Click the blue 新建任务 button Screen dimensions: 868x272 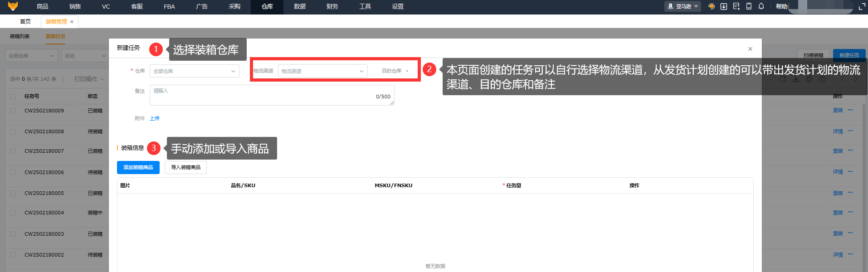click(849, 55)
